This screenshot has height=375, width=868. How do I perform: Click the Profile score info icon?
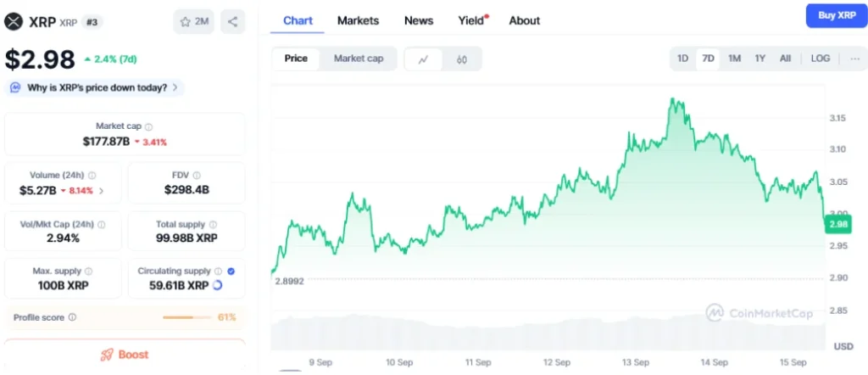(73, 317)
